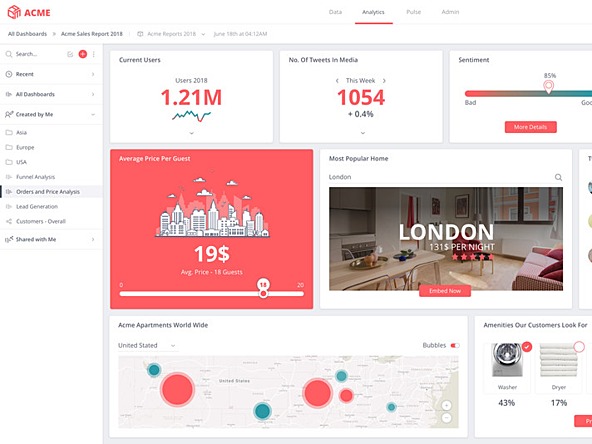Switch to the Pulse tab
Screen dimensions: 592x444
(413, 12)
